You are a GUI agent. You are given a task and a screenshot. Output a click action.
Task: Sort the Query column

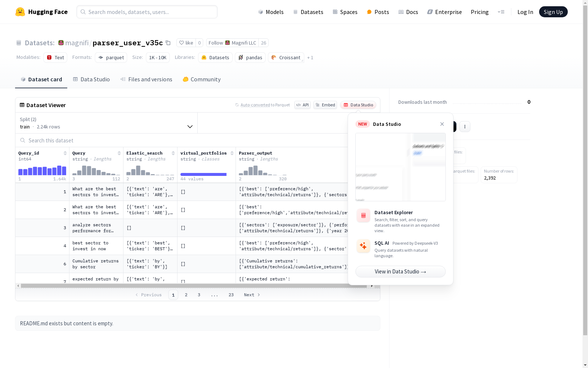pyautogui.click(x=119, y=153)
